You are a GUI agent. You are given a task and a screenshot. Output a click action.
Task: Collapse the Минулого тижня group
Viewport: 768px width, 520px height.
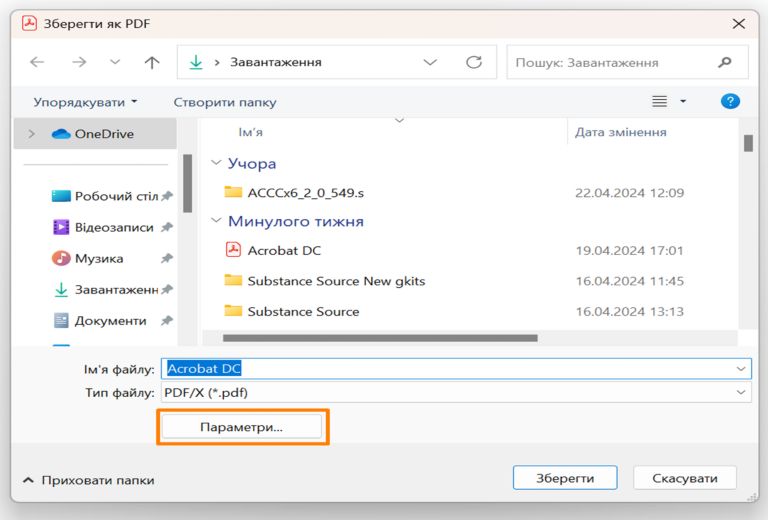(x=216, y=221)
